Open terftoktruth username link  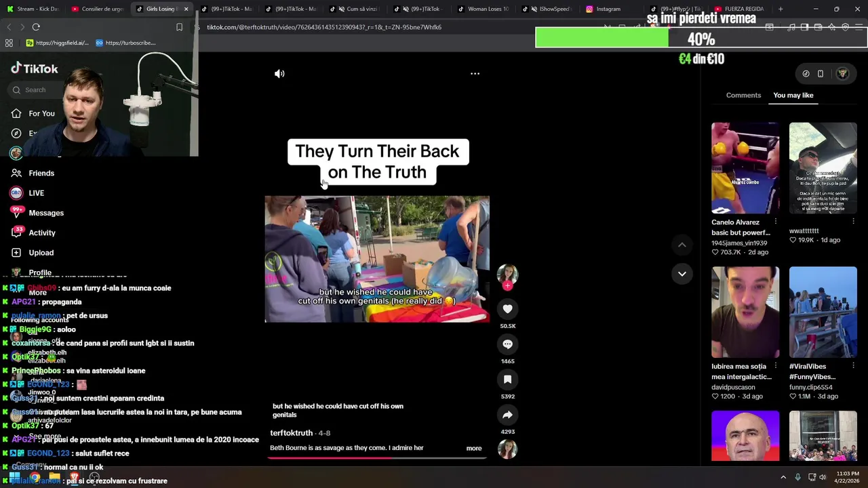292,432
